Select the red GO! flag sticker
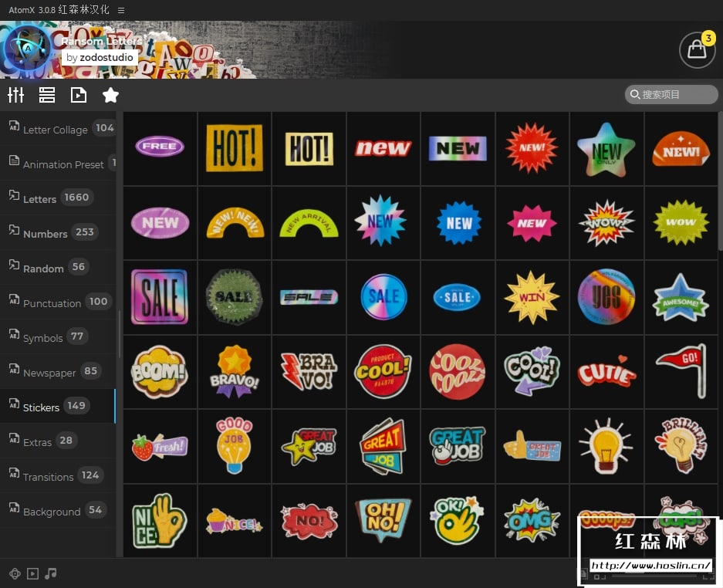 point(681,372)
